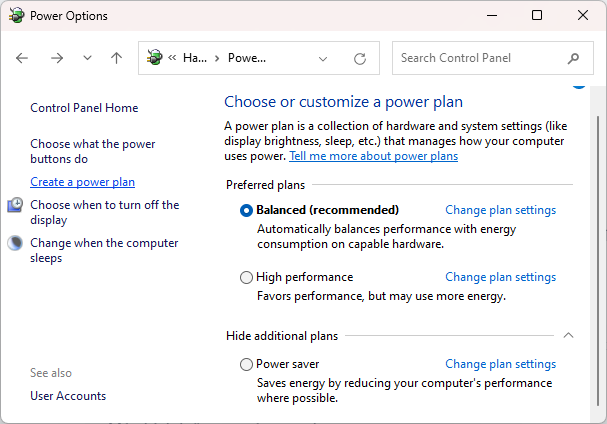Select the Power saver plan
607x424 pixels.
click(x=247, y=365)
